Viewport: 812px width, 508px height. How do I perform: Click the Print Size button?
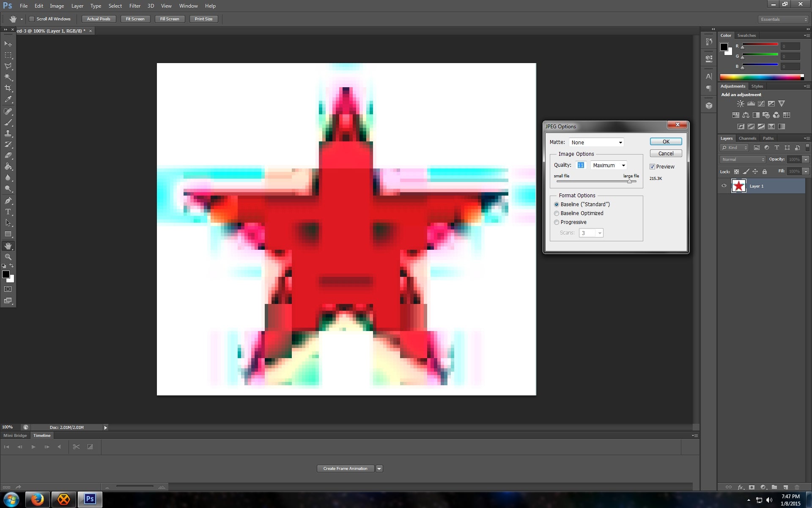[x=203, y=19]
